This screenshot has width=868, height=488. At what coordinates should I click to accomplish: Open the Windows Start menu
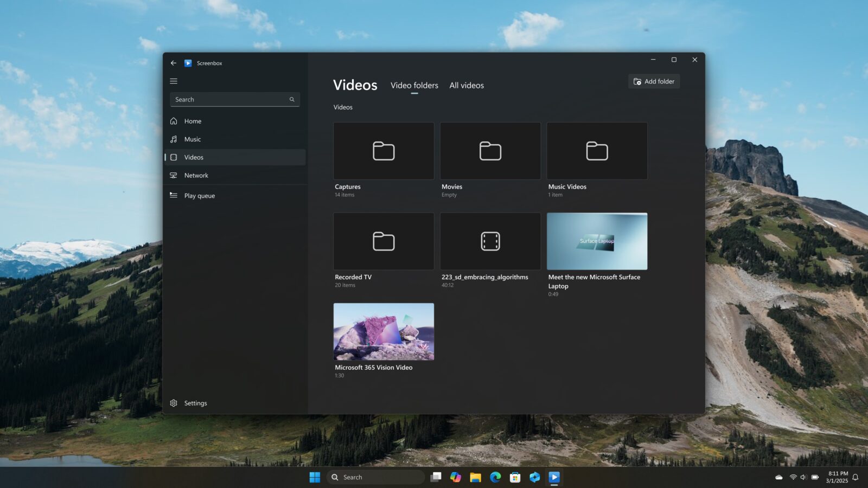tap(315, 477)
